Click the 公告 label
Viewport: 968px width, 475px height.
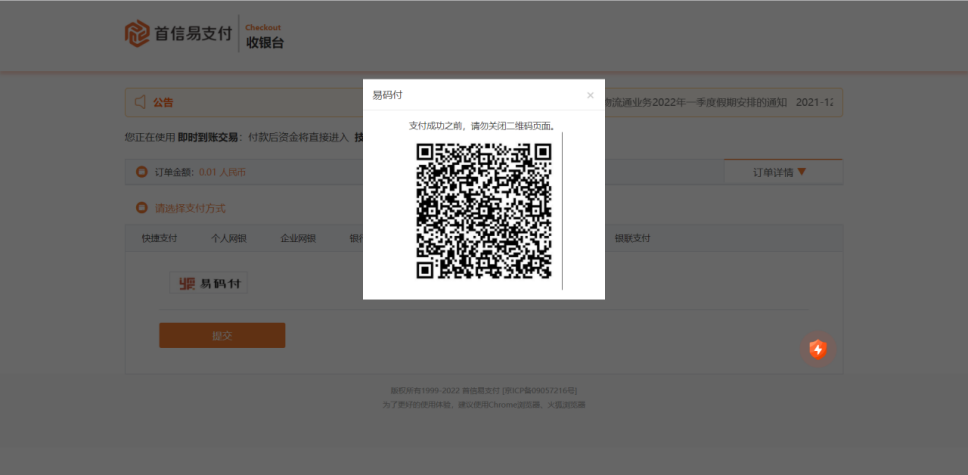164,103
